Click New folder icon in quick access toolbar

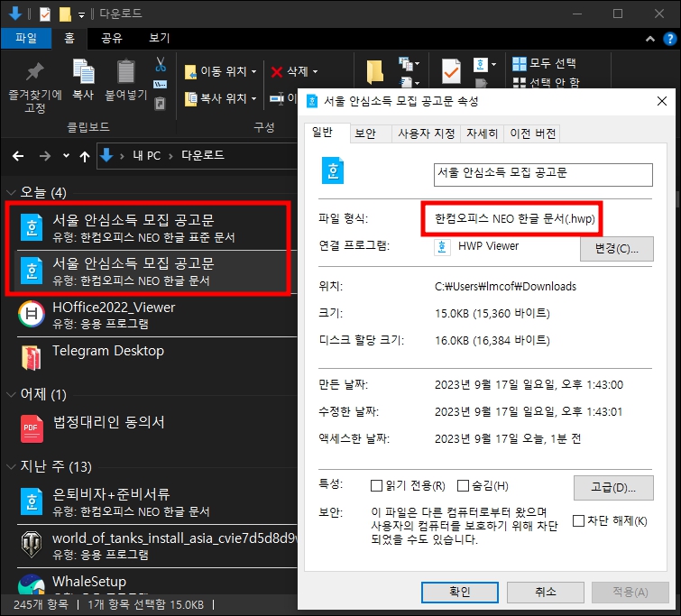[x=65, y=14]
